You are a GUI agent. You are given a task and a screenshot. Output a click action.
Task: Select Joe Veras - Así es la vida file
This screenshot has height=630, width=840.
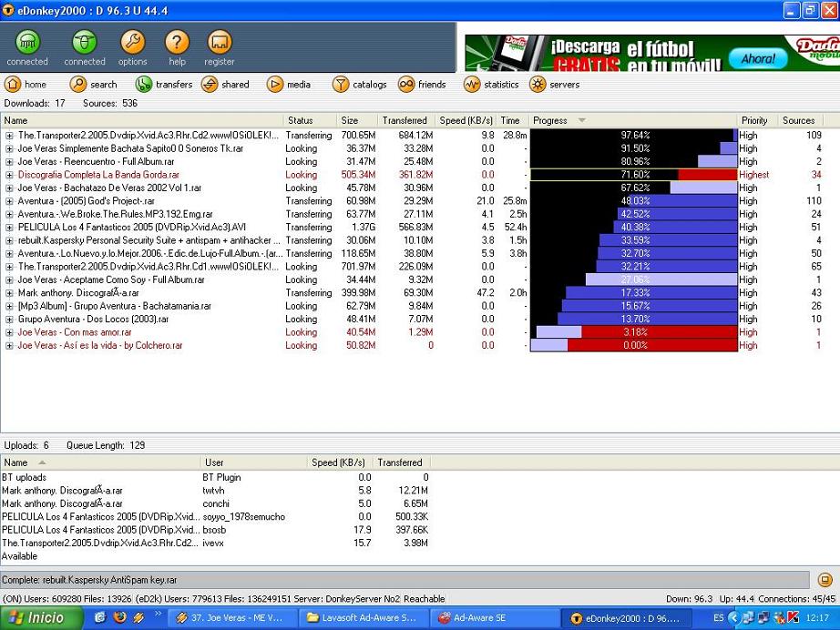tap(100, 345)
